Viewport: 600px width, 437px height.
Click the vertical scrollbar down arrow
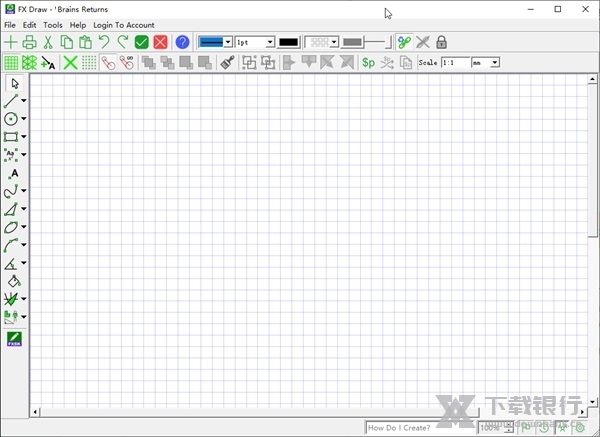[592, 402]
